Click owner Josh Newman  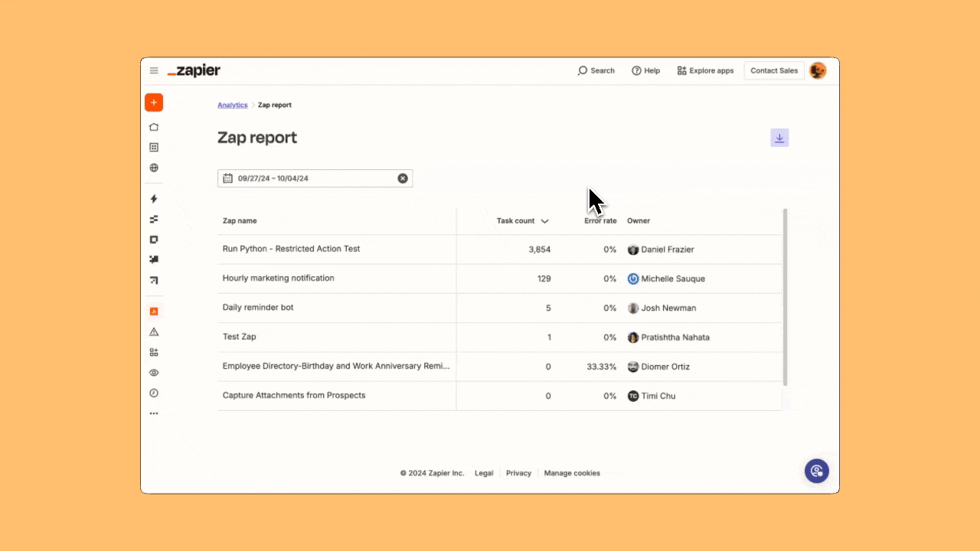(x=661, y=308)
